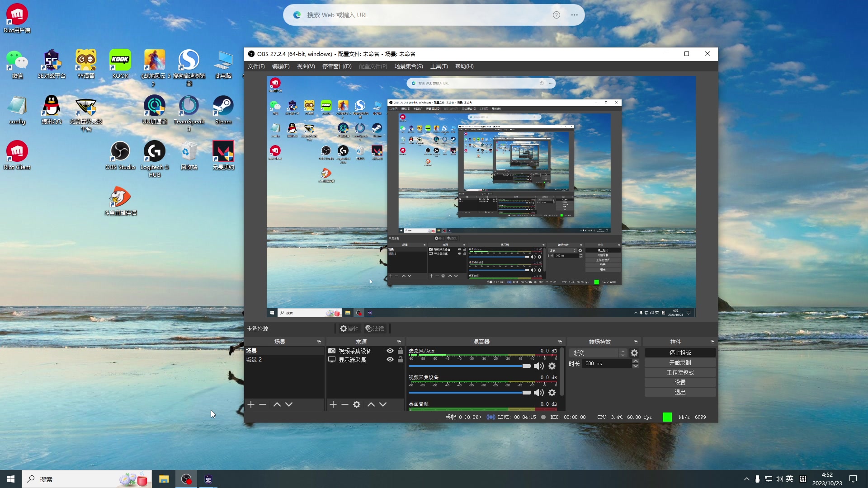Add a new source with the plus icon
This screenshot has width=868, height=488.
coord(333,404)
